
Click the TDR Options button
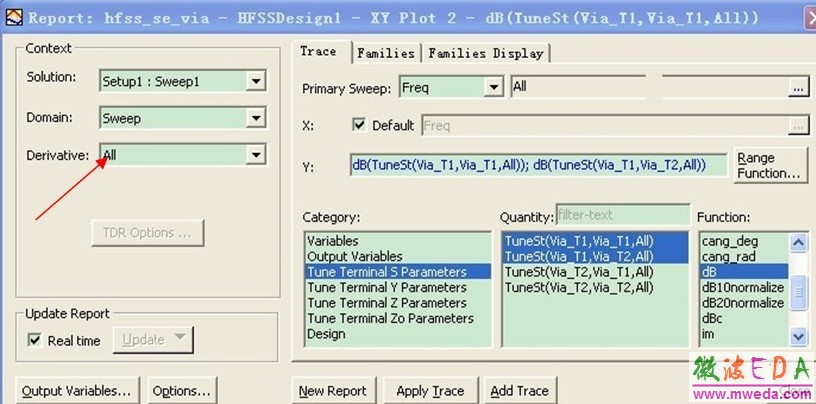click(x=148, y=233)
